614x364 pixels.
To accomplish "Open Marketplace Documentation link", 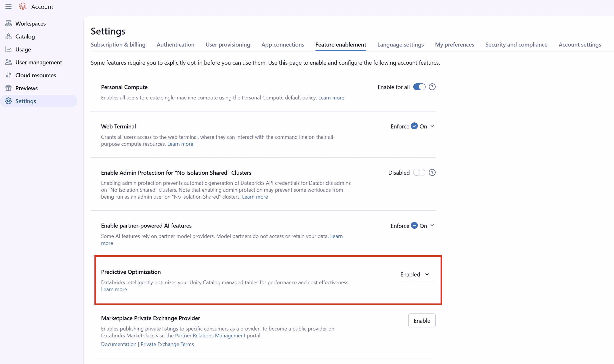I will pyautogui.click(x=119, y=344).
